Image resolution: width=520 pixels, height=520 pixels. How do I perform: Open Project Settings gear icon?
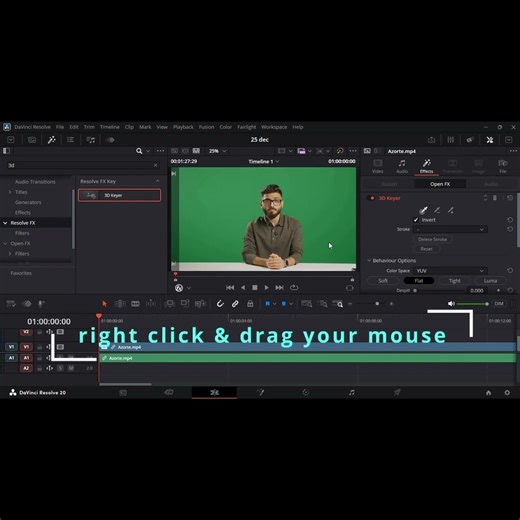tap(507, 393)
